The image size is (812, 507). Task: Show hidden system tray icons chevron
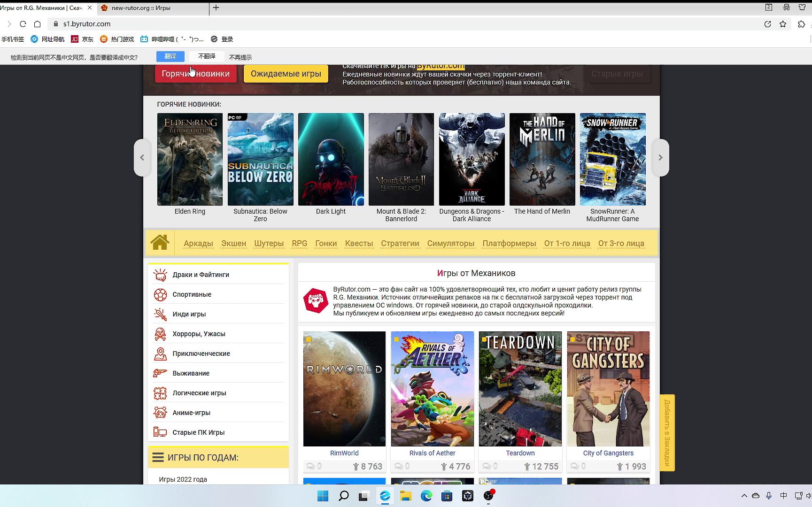pyautogui.click(x=744, y=496)
